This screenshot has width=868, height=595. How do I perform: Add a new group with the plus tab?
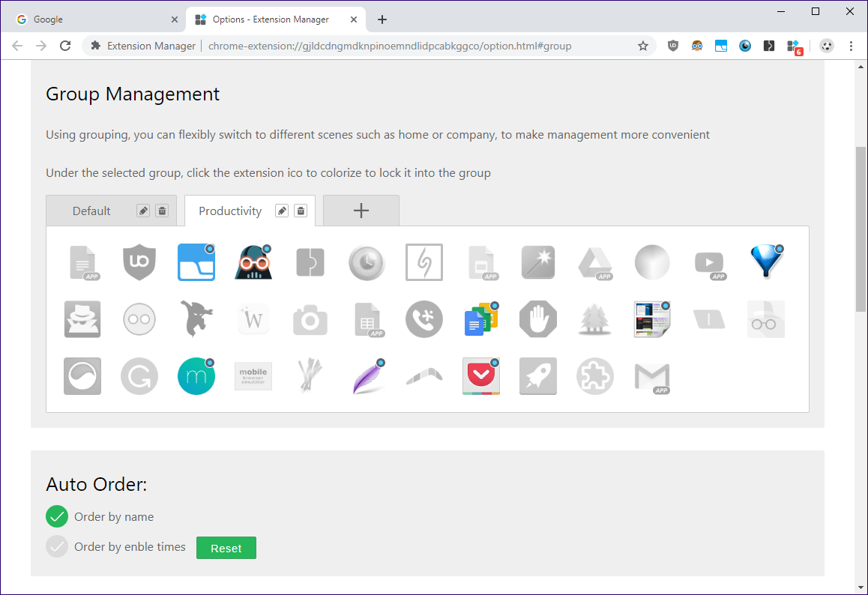(361, 211)
